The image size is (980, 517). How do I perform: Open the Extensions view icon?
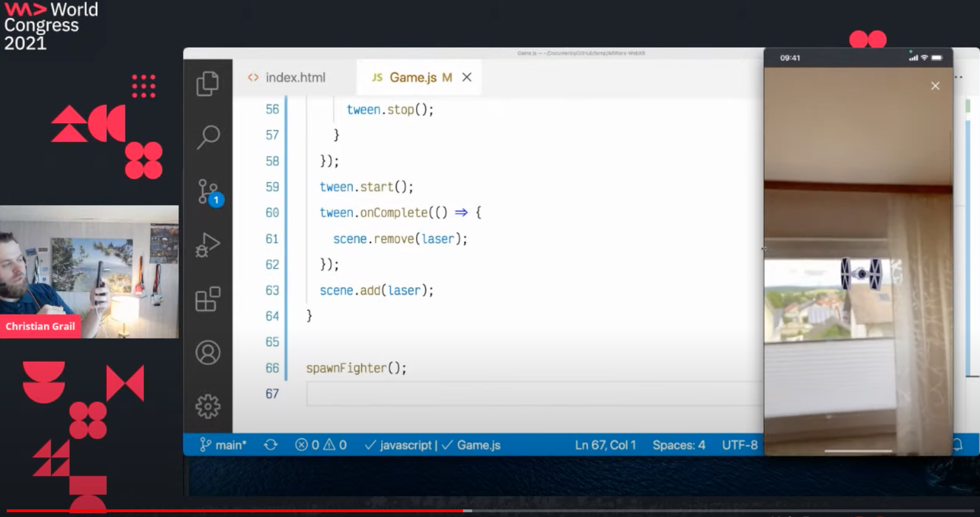[208, 299]
